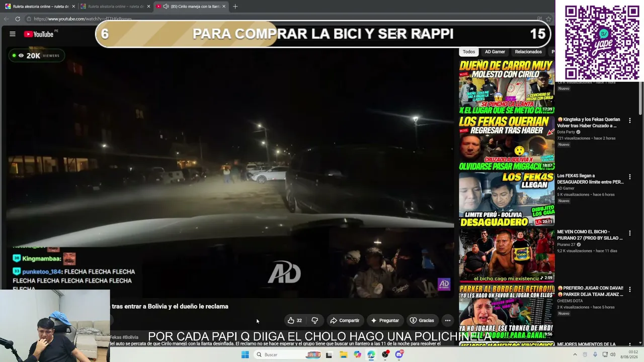Filter suggestions by AD Gamer chip
The width and height of the screenshot is (644, 362).
tap(495, 52)
